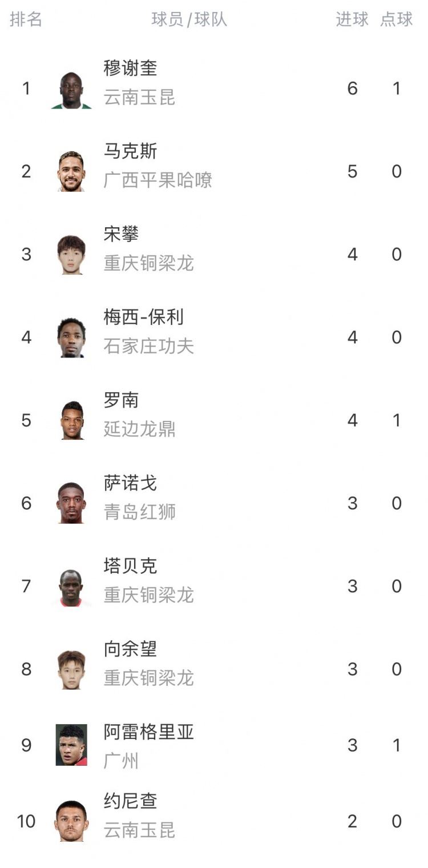Click 穆谢奎's player avatar photo
428x868 pixels.
pos(71,89)
